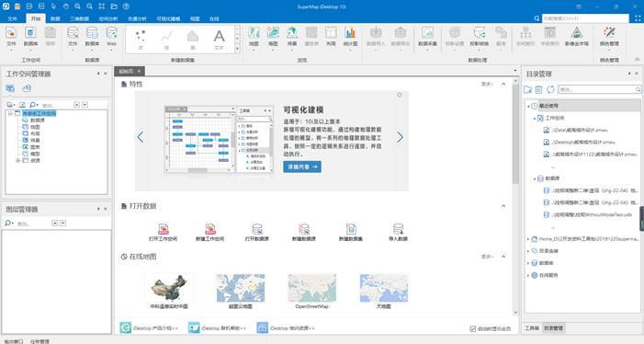Open iDesktop 培训资源 link
Image resolution: width=644 pixels, height=344 pixels.
[286, 328]
